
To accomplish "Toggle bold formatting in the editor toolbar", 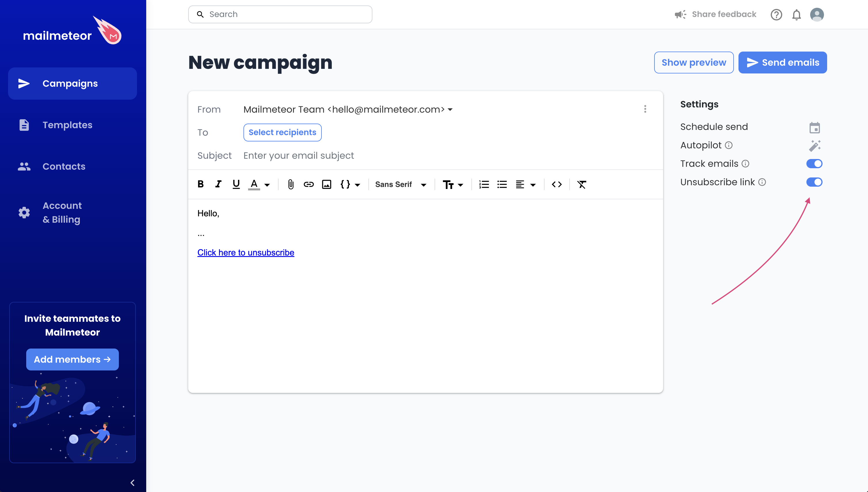I will tap(201, 184).
